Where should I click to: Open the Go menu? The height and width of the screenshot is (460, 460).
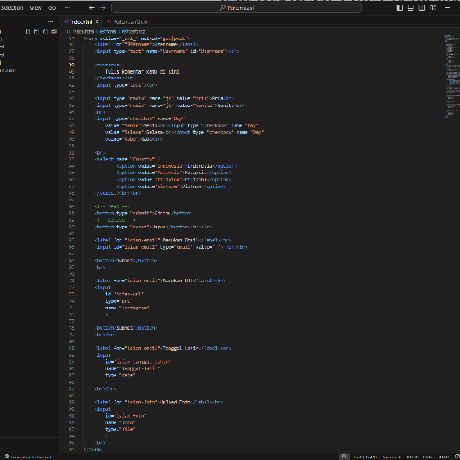(x=52, y=8)
